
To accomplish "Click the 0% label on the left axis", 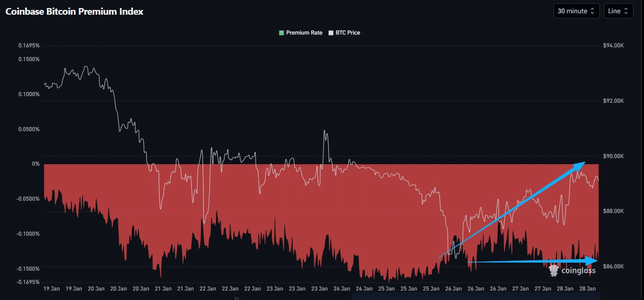I will pyautogui.click(x=36, y=163).
